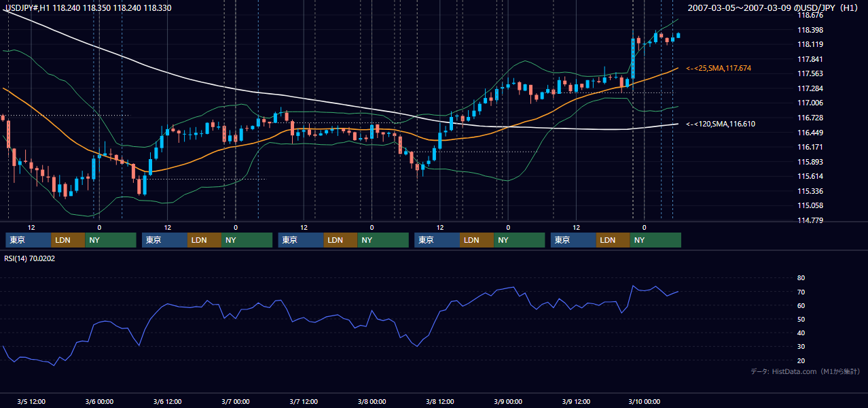868x408 pixels.
Task: Click the 3/8 12:00 time axis label
Action: [439, 402]
